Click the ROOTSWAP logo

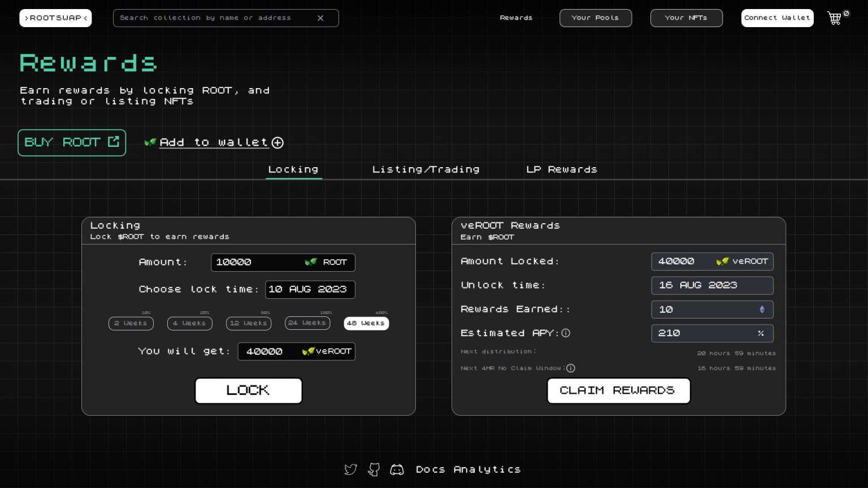coord(55,18)
